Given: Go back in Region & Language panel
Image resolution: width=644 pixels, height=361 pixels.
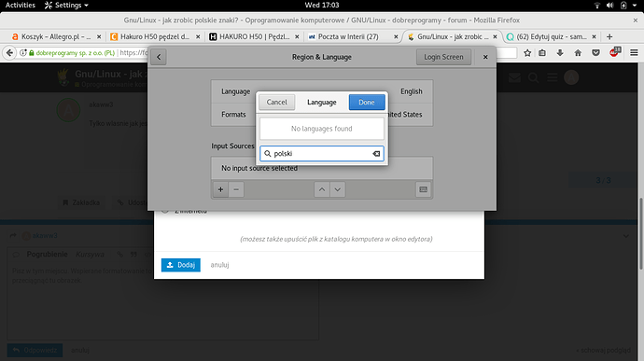Looking at the screenshot, I should click(159, 57).
